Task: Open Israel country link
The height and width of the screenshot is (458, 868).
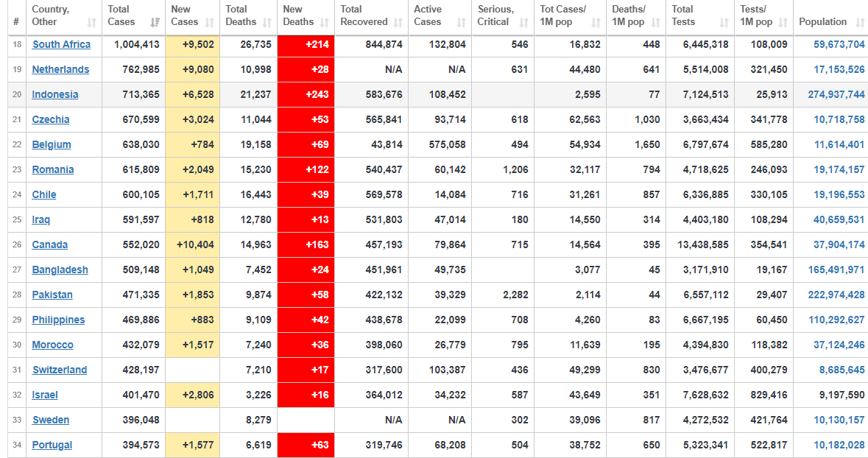Action: point(45,395)
